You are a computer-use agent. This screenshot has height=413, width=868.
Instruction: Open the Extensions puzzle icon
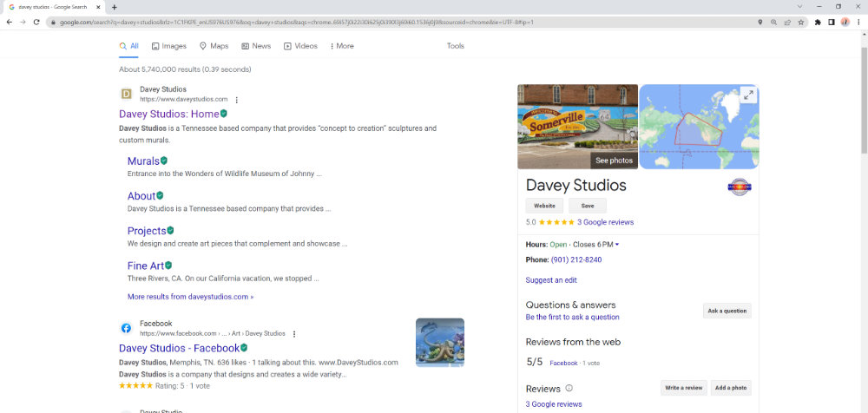point(818,23)
